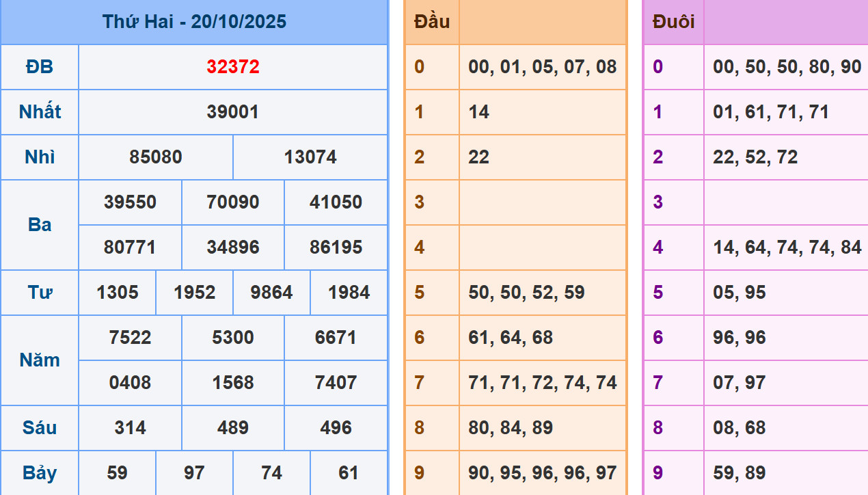Select the red special prize number 32372
Screen dimensions: 868x495
tap(233, 67)
